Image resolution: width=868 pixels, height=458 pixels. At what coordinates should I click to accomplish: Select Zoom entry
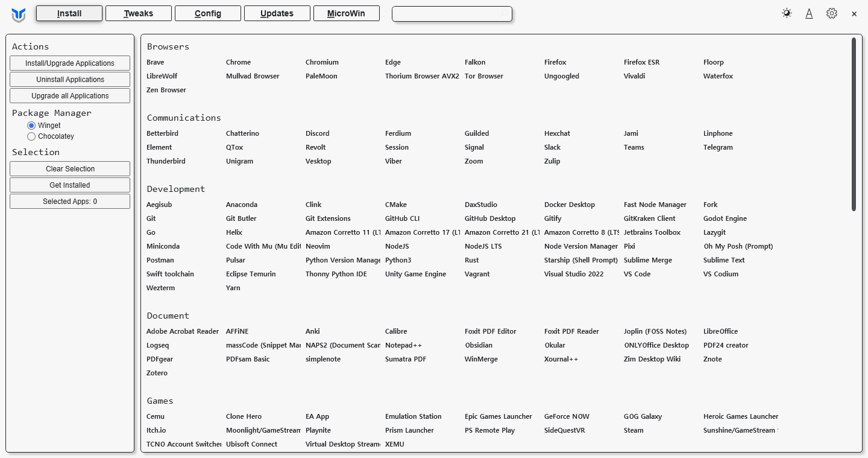pyautogui.click(x=474, y=161)
